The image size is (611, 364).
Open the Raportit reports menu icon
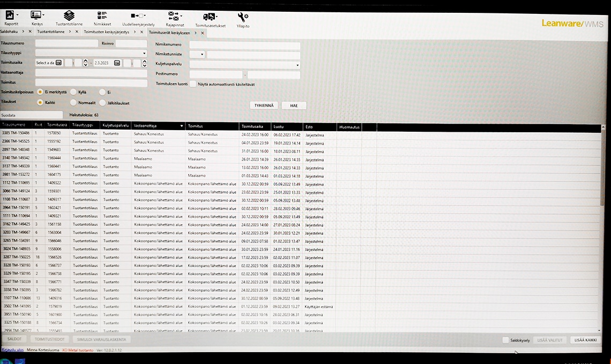tap(11, 16)
